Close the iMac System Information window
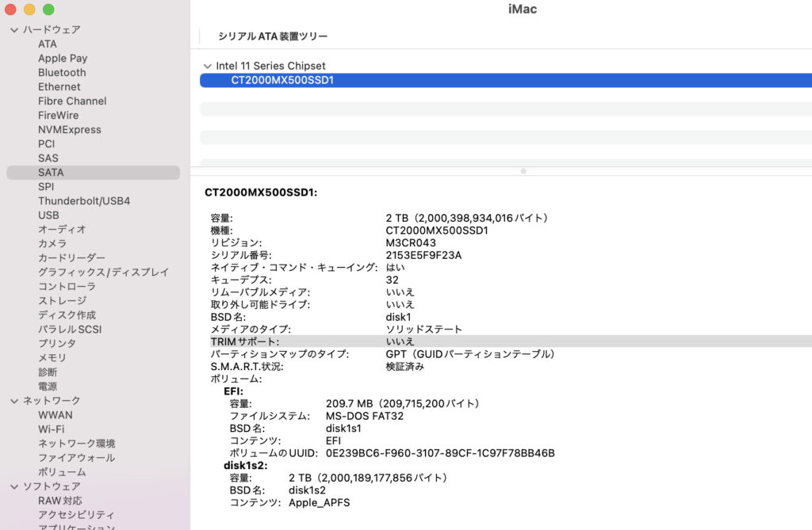812x530 pixels. pyautogui.click(x=10, y=10)
